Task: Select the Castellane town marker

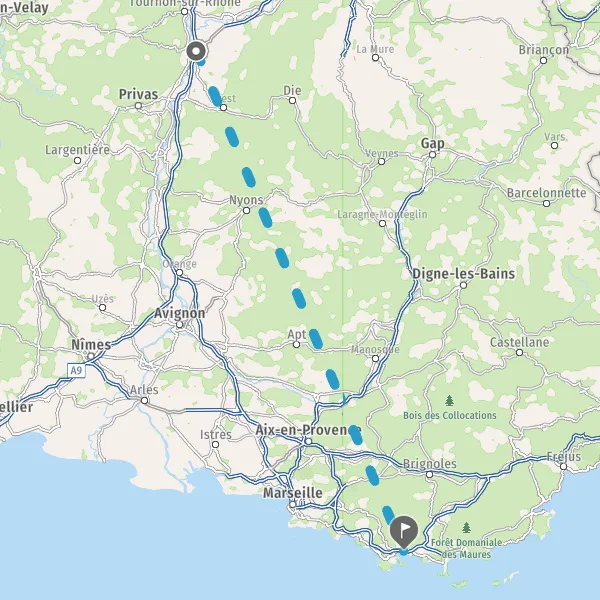Action: pyautogui.click(x=519, y=352)
